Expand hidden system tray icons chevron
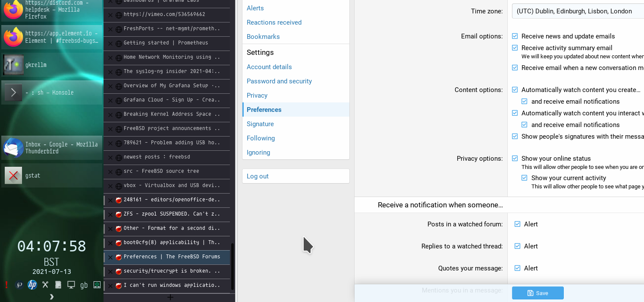The width and height of the screenshot is (644, 302). (x=51, y=297)
